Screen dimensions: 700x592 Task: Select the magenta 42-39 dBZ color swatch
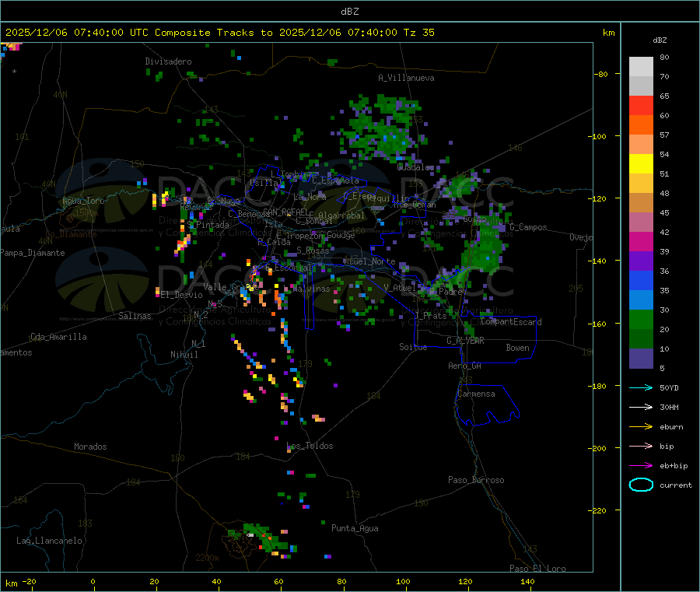click(x=641, y=241)
